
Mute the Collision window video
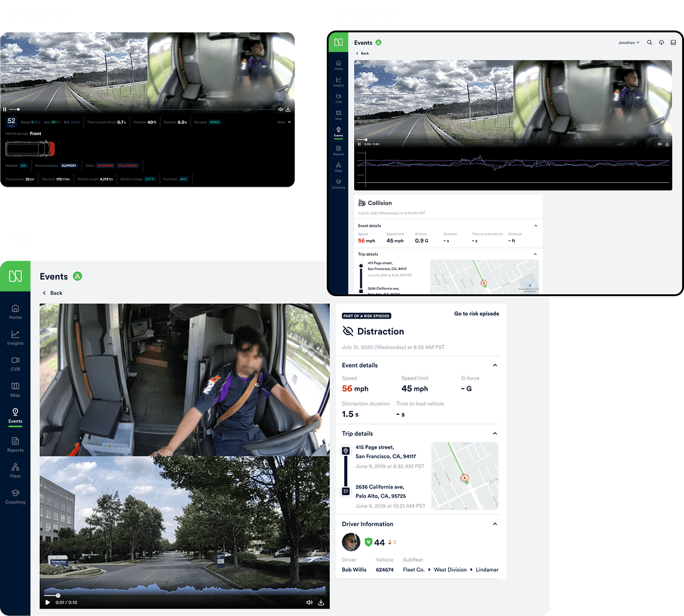[x=660, y=144]
